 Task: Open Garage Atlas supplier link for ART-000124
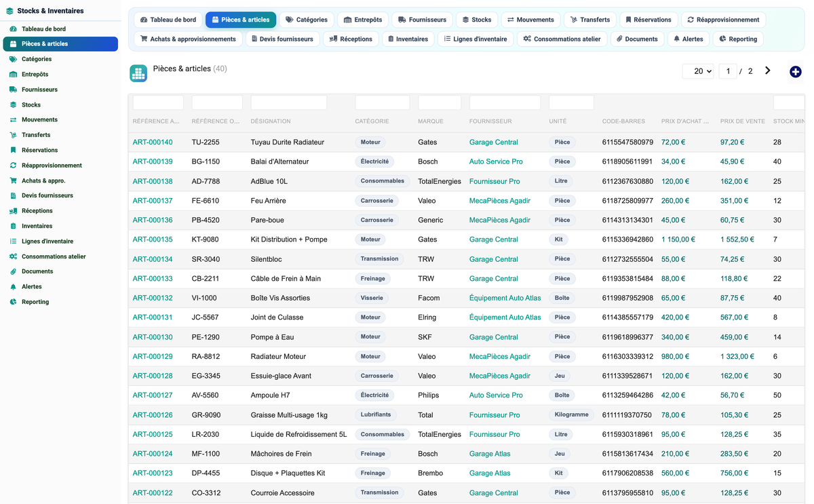pos(490,454)
